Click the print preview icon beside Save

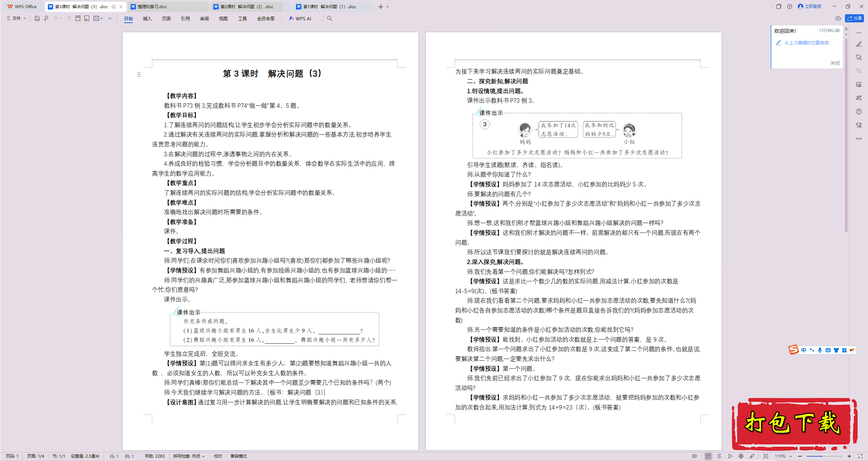coord(46,18)
